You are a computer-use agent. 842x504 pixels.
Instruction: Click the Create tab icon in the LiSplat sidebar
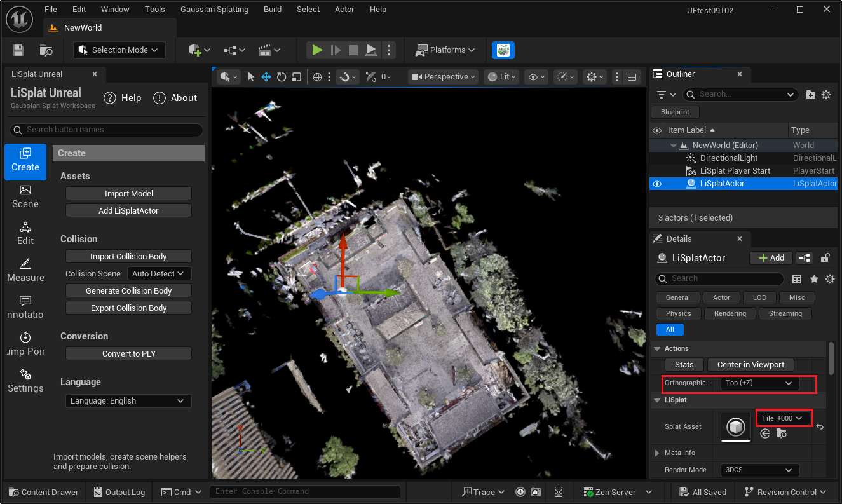25,161
